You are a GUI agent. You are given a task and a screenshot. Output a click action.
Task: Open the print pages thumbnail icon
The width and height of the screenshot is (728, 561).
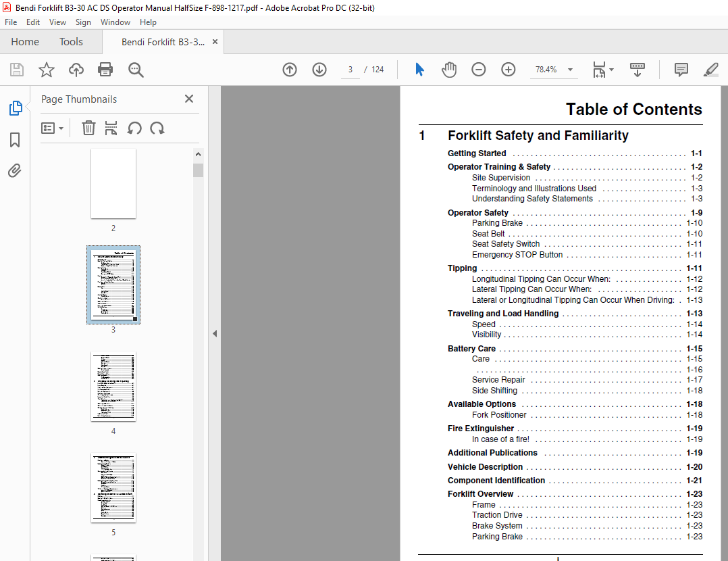(x=111, y=128)
